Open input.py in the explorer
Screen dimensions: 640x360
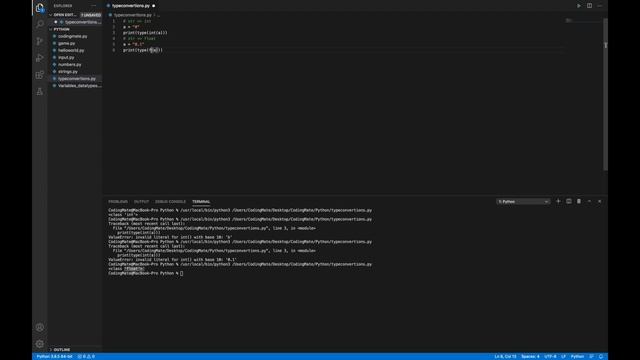tap(66, 58)
